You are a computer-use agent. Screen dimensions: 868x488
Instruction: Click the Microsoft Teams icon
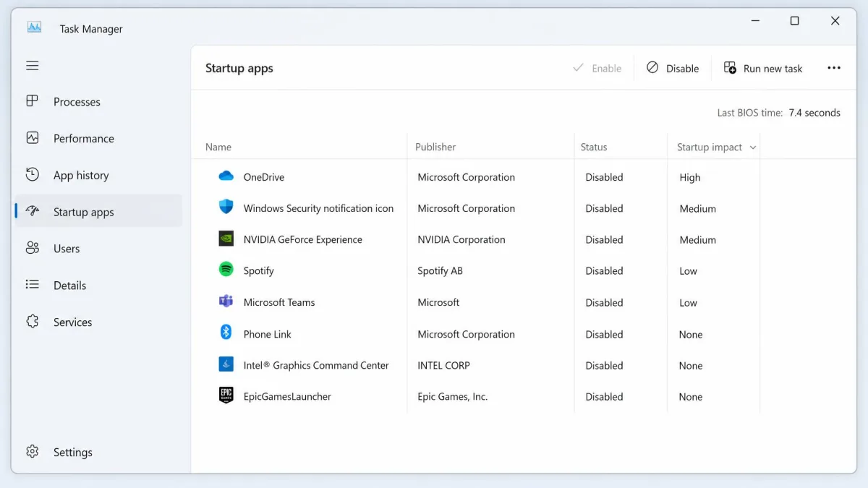tap(226, 301)
